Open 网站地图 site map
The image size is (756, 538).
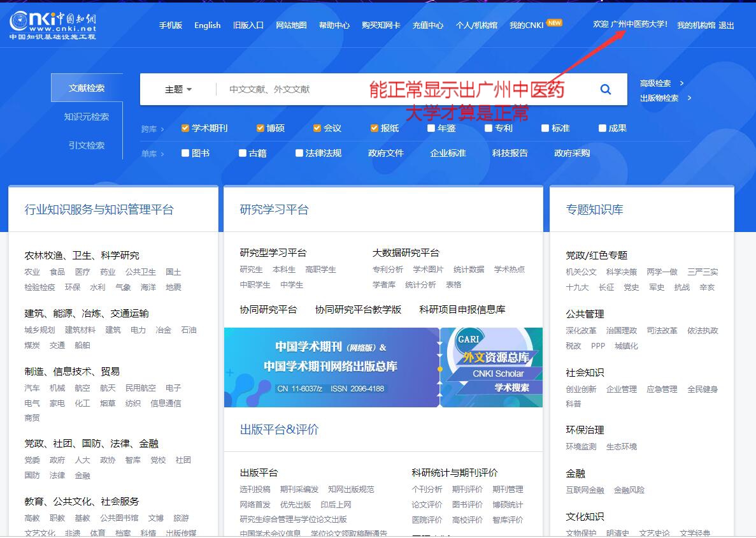tap(291, 25)
